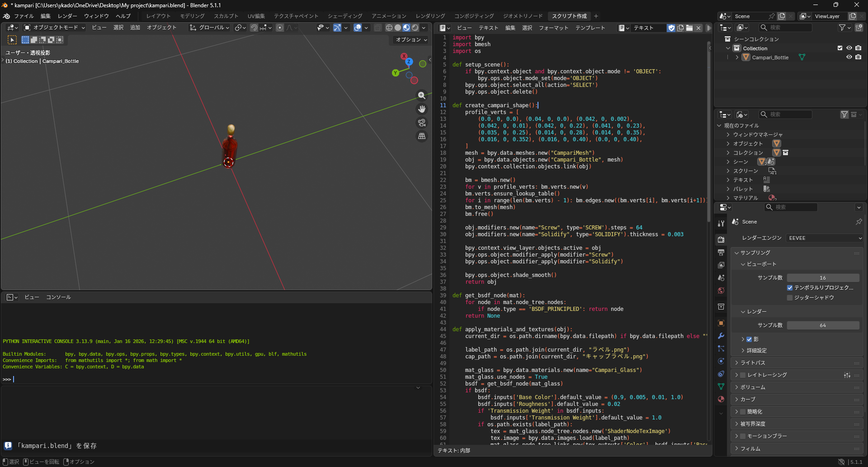Open Render properties tab icon
Screen dimensions: 868x467
pos(721,239)
